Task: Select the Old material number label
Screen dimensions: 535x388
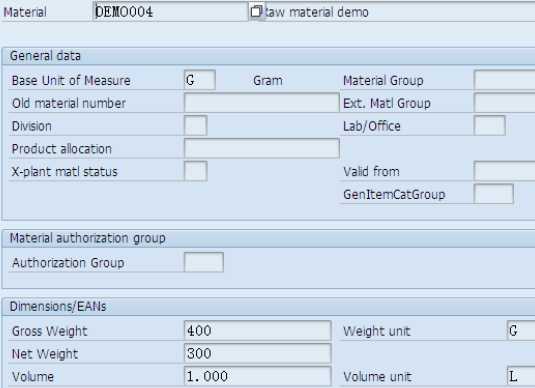Action: point(69,103)
